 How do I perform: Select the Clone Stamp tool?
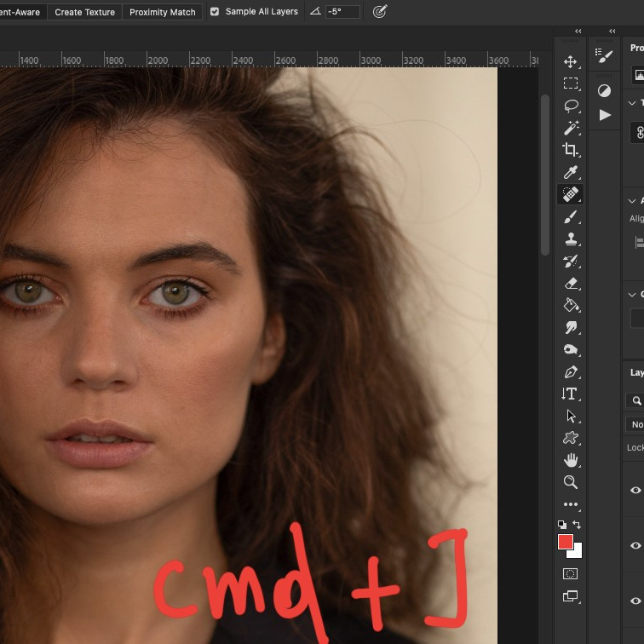tap(570, 239)
